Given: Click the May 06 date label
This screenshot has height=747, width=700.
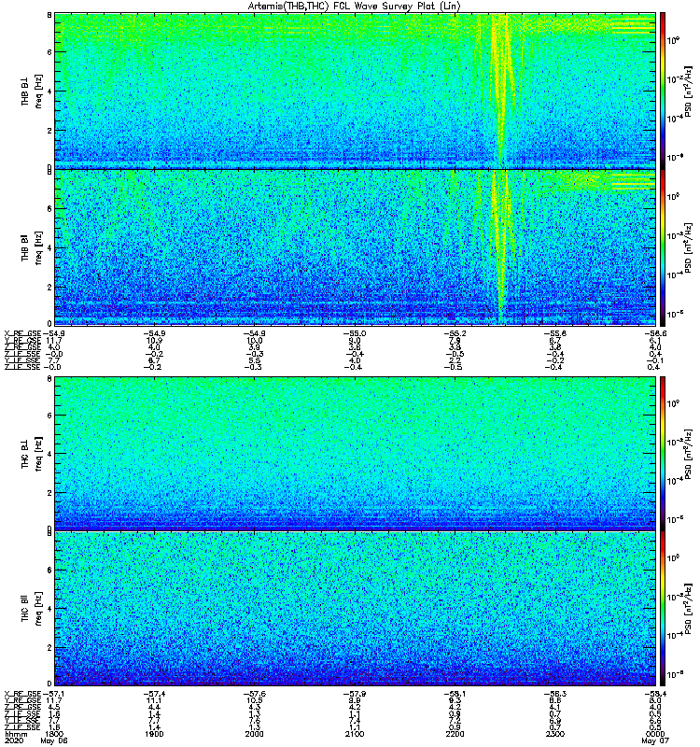Looking at the screenshot, I should pyautogui.click(x=54, y=740).
